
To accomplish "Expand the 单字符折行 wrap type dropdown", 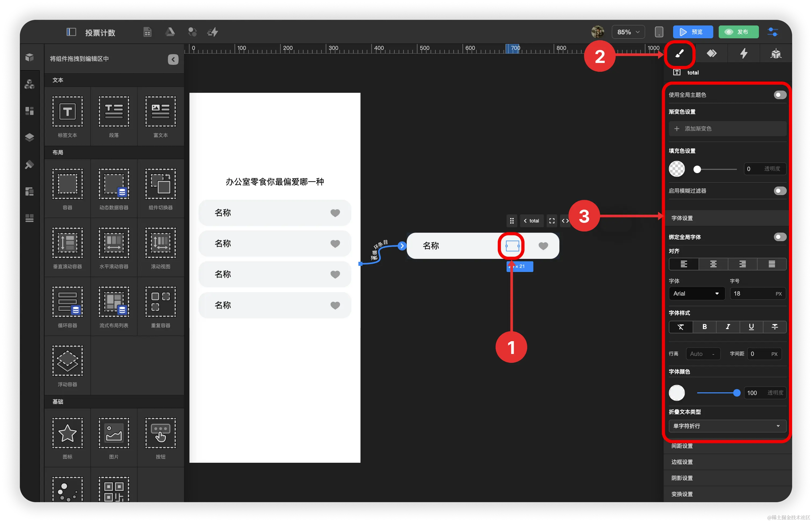I will (727, 426).
